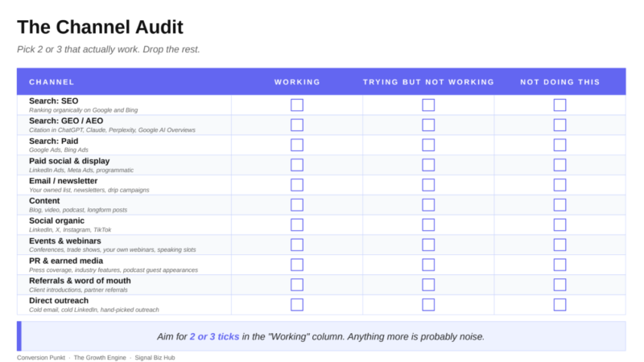The height and width of the screenshot is (362, 644).
Task: Check Trying But Not Working for Search: GEO / AEO
Action: click(428, 125)
